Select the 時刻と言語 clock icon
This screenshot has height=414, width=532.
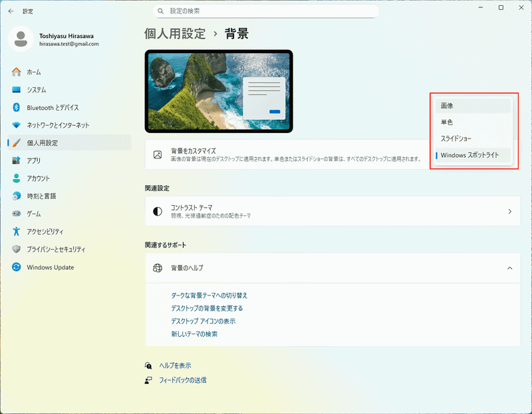[15, 196]
